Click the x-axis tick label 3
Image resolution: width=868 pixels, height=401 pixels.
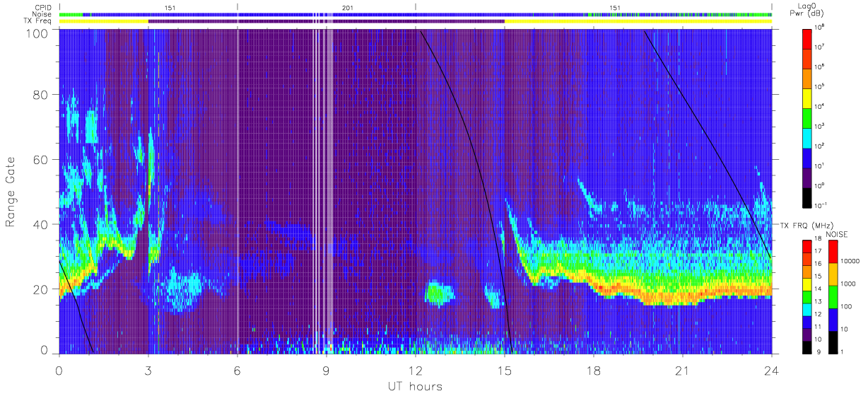click(148, 370)
